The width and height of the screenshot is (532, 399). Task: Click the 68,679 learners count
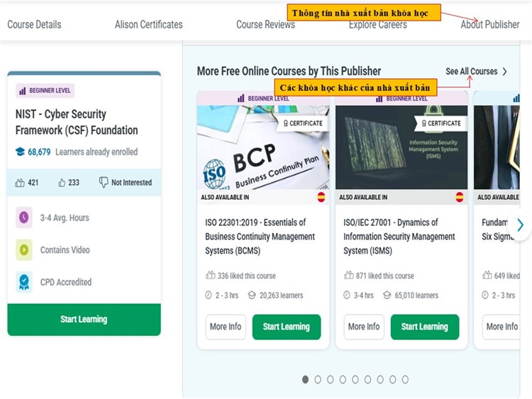pyautogui.click(x=39, y=152)
